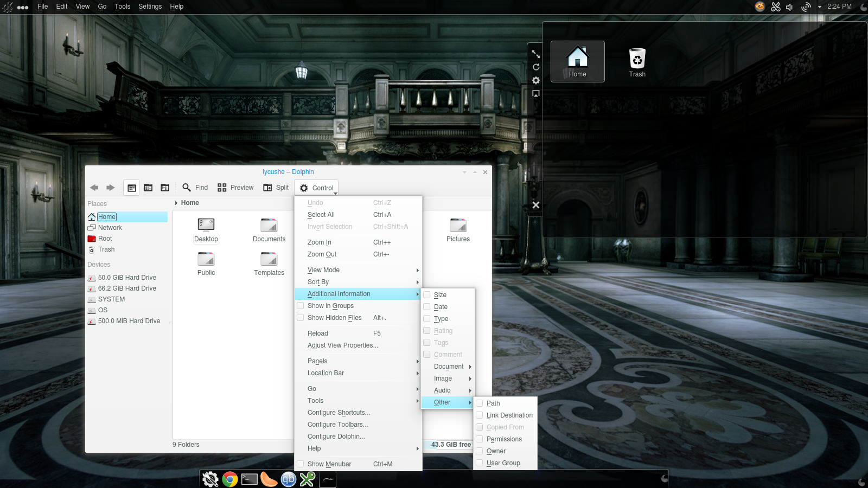Open Trash icon in desktop folder widget
Image resolution: width=868 pixels, height=488 pixels.
click(x=637, y=62)
